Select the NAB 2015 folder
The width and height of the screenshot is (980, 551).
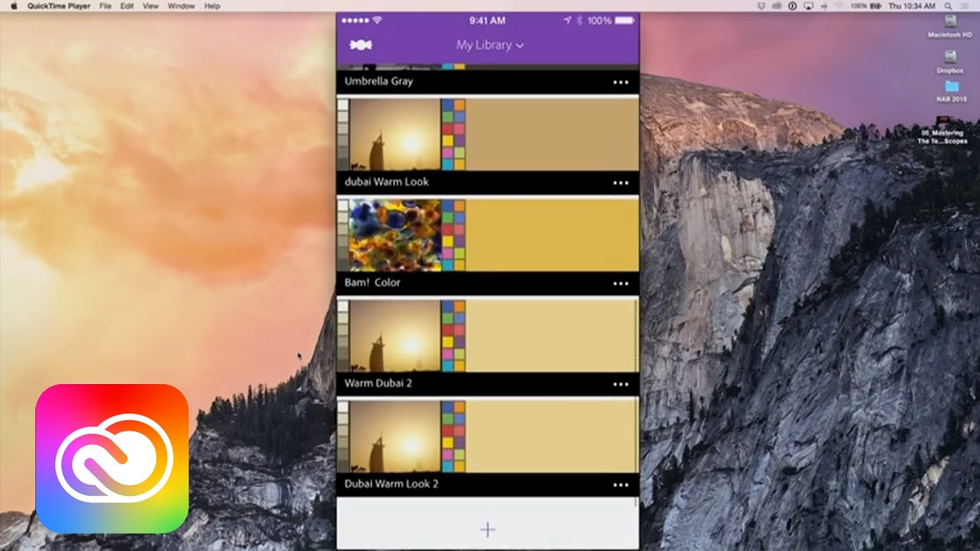(x=951, y=91)
